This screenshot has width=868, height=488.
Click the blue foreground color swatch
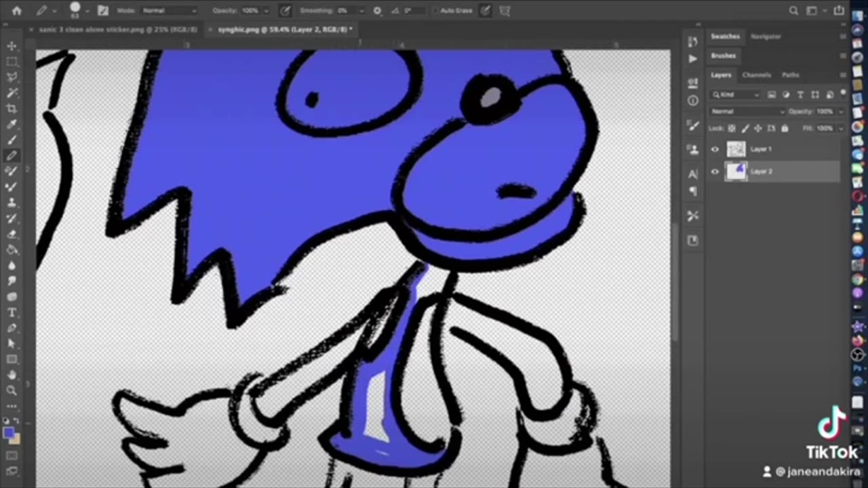pyautogui.click(x=9, y=433)
